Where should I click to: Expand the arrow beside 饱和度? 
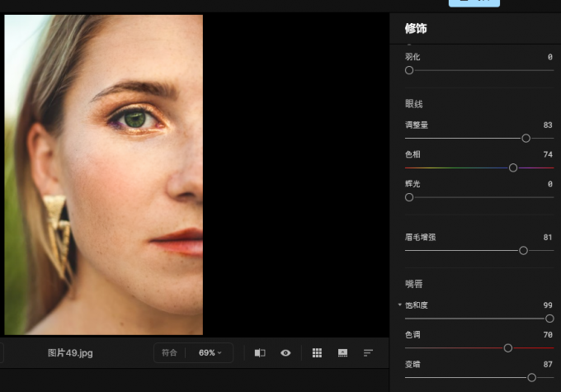[x=400, y=305]
